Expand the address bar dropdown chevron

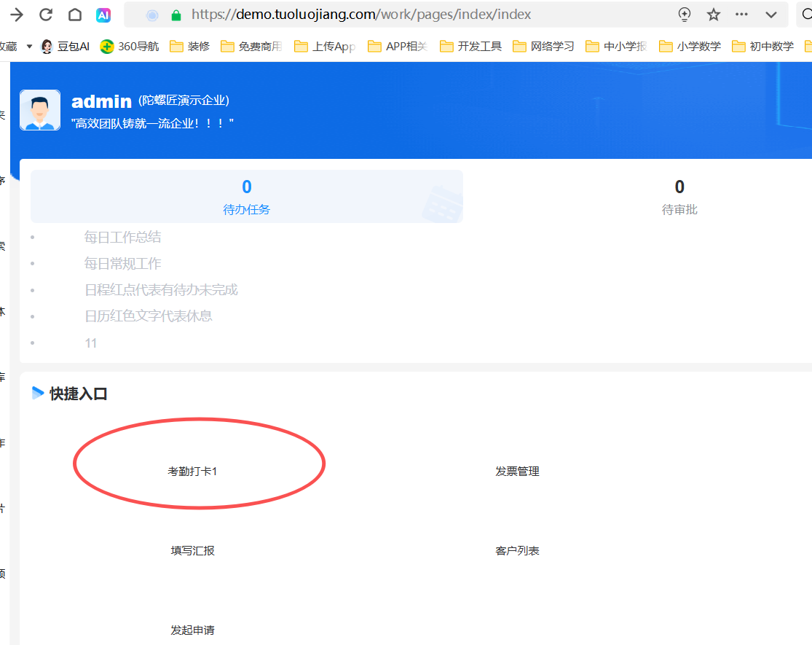click(x=770, y=15)
